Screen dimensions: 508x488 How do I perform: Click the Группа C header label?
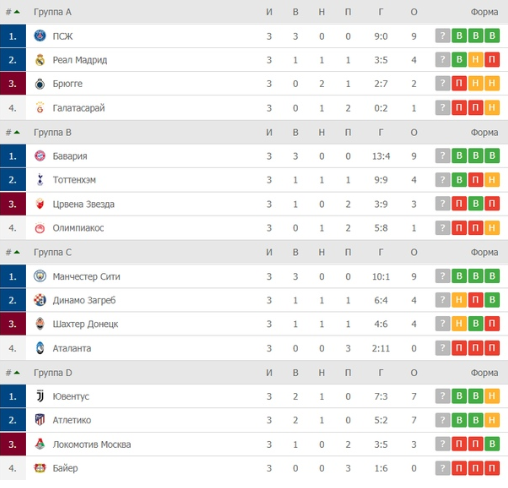(x=52, y=252)
